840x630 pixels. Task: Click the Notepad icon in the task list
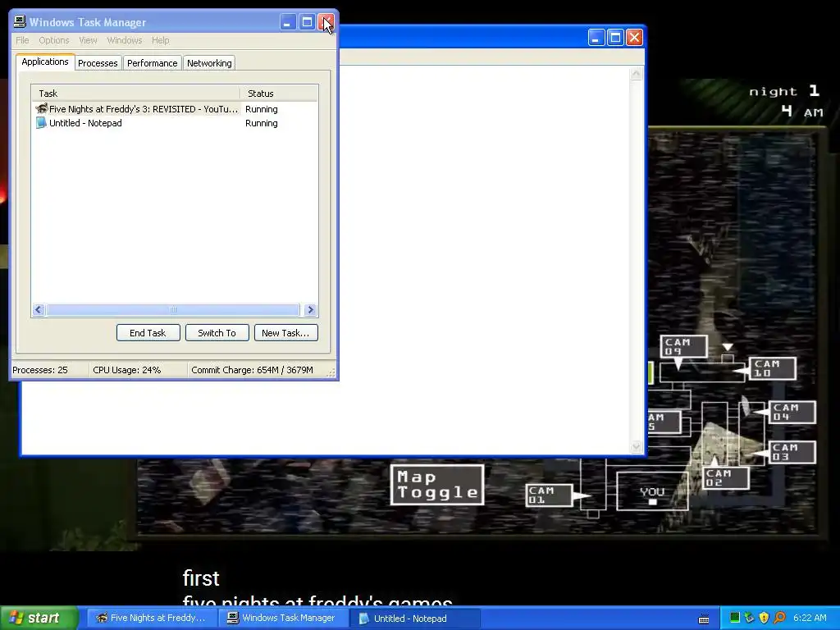click(41, 123)
